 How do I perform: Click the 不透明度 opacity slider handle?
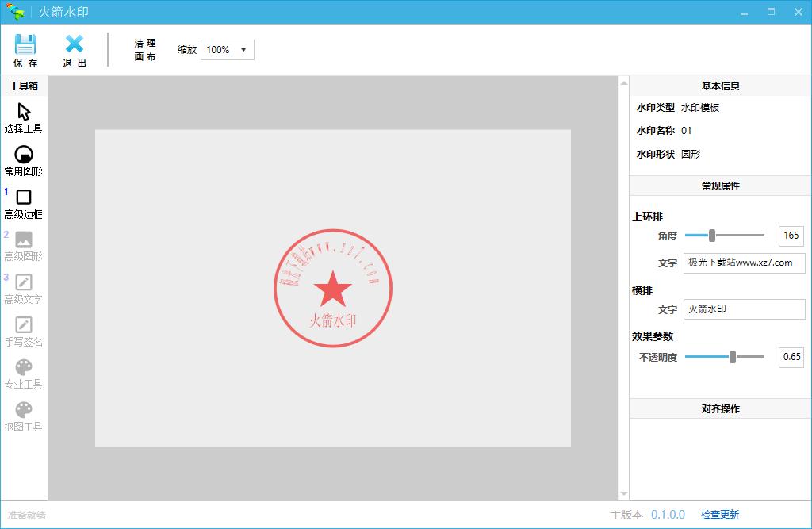(733, 357)
